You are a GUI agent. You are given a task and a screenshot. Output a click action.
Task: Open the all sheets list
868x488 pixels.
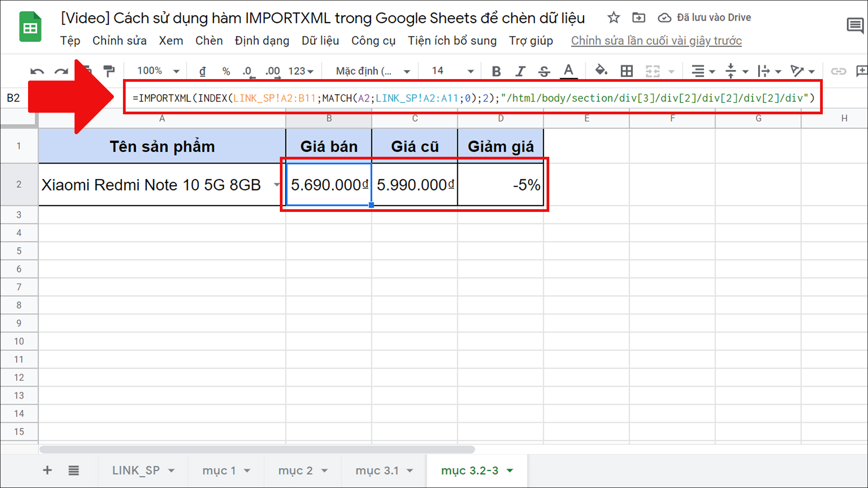coord(73,470)
